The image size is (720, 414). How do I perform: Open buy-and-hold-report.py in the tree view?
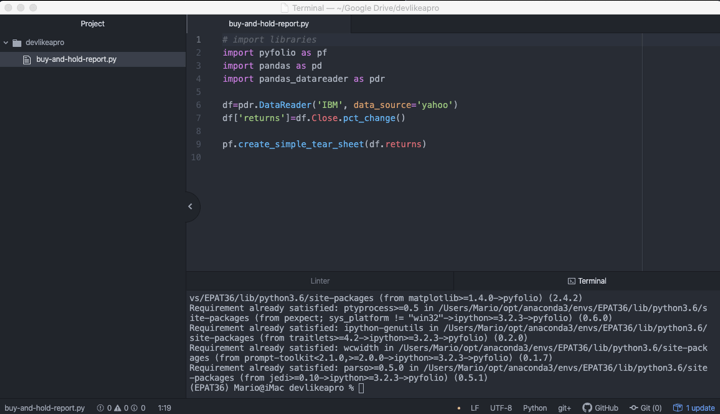76,59
